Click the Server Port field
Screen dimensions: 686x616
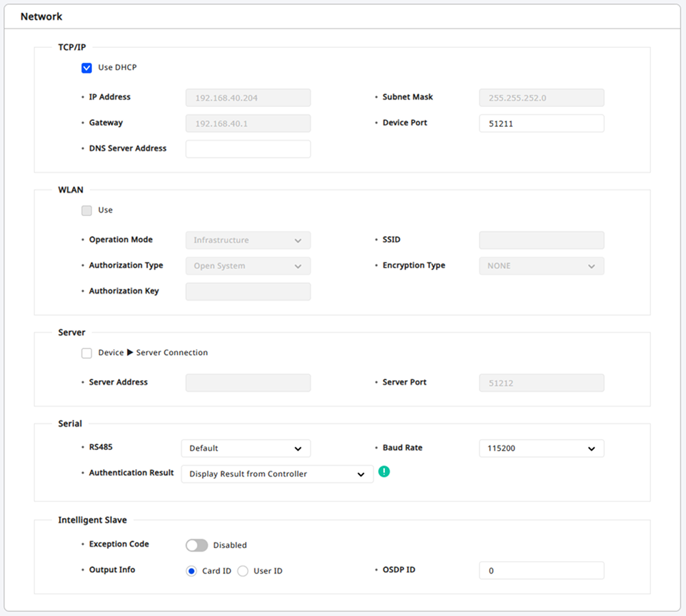[541, 383]
